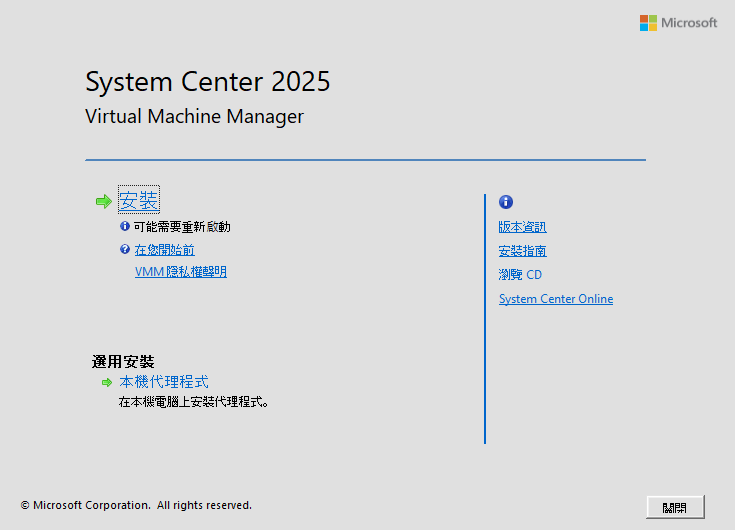Viewport: 735px width, 530px height.
Task: Open the 安裝指南 link
Action: pos(522,251)
